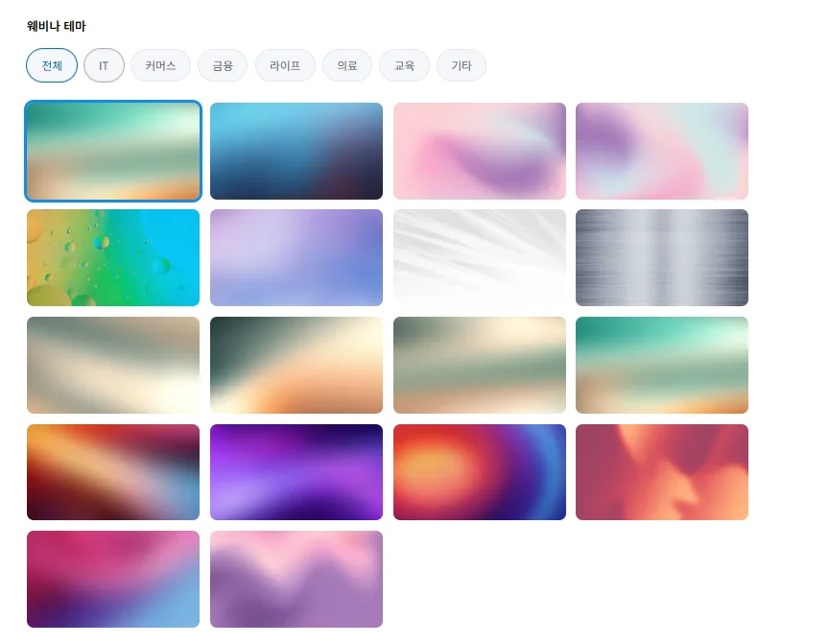This screenshot has width=829, height=644.
Task: Pick the sky blue to navy theme
Action: tap(296, 151)
